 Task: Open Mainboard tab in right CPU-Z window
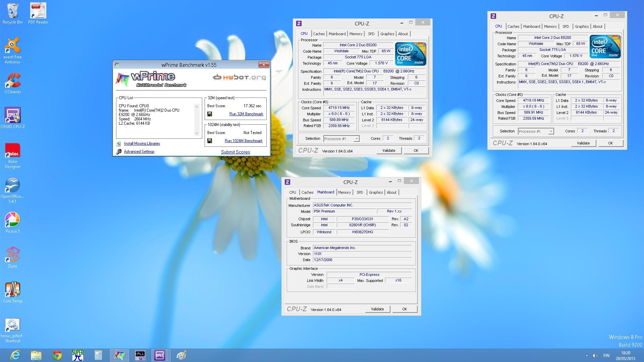coord(532,26)
